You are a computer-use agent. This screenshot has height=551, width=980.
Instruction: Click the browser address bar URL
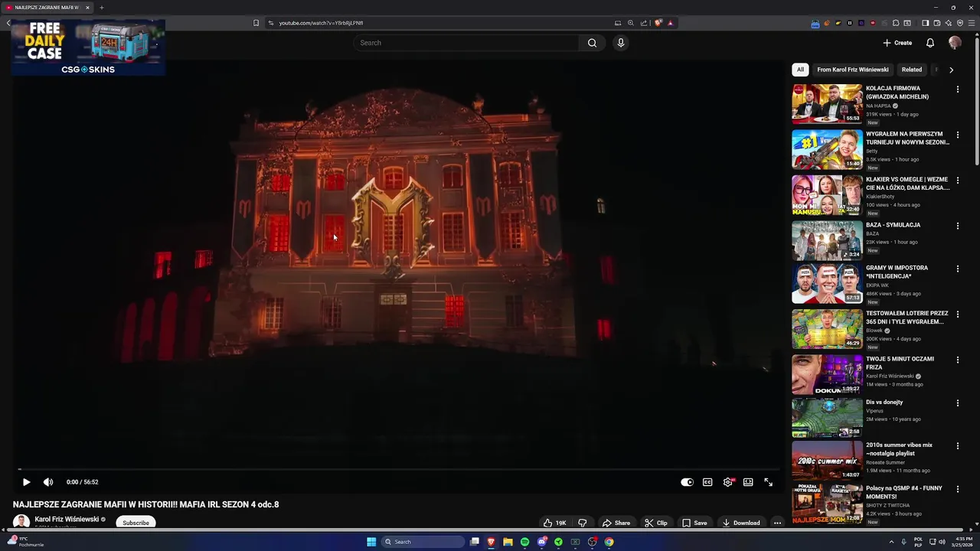tap(321, 23)
